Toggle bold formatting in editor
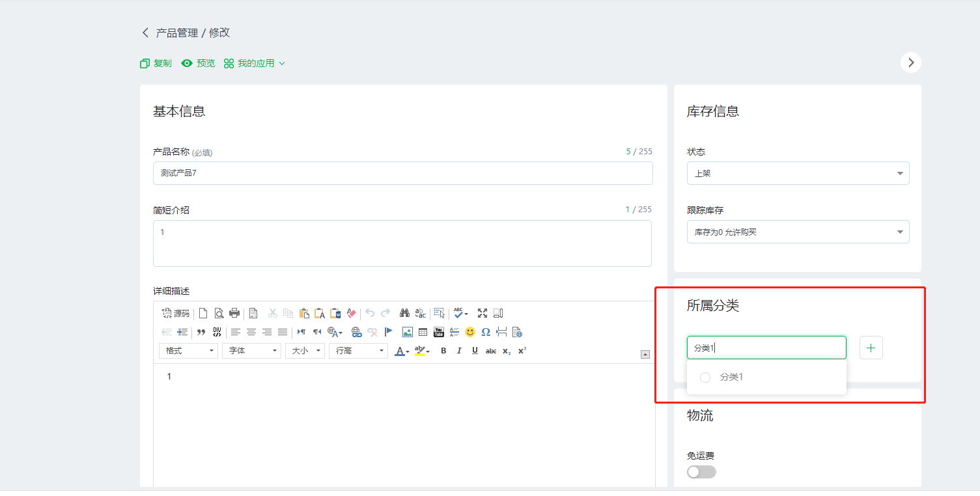Viewport: 980px width, 496px height. click(x=443, y=351)
